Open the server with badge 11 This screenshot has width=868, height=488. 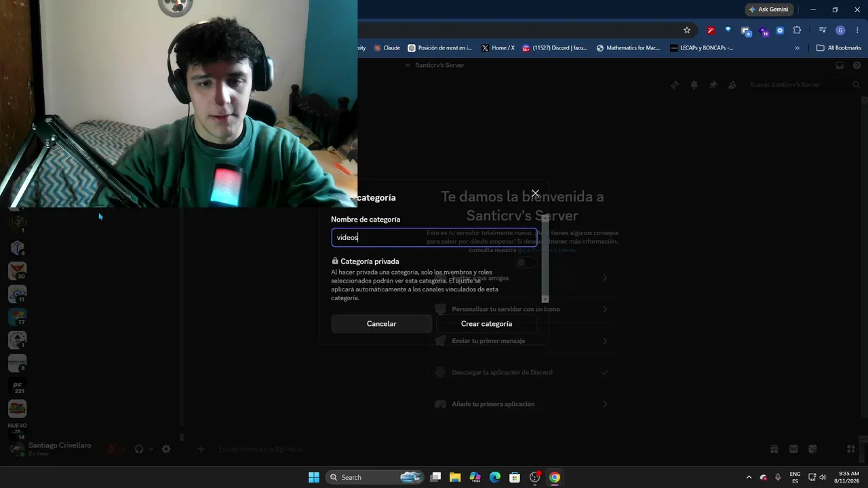[17, 294]
